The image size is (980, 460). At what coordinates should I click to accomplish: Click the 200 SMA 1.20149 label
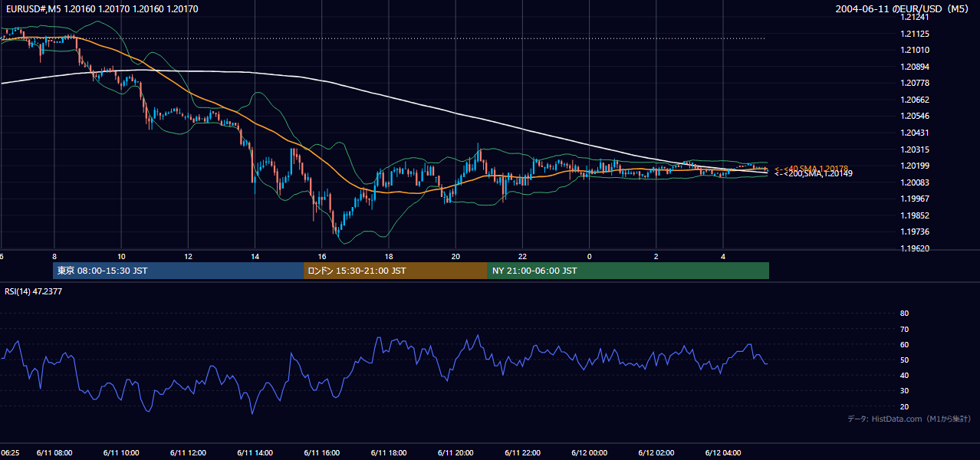click(x=813, y=174)
